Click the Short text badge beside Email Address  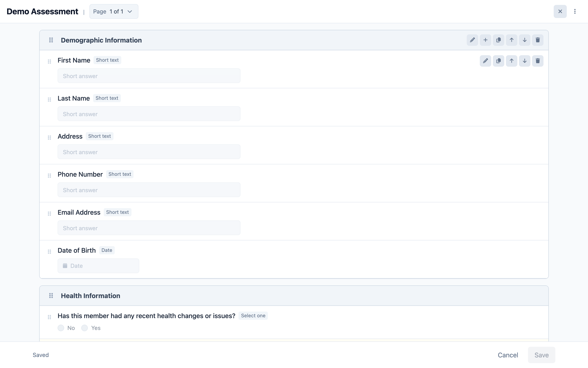117,212
